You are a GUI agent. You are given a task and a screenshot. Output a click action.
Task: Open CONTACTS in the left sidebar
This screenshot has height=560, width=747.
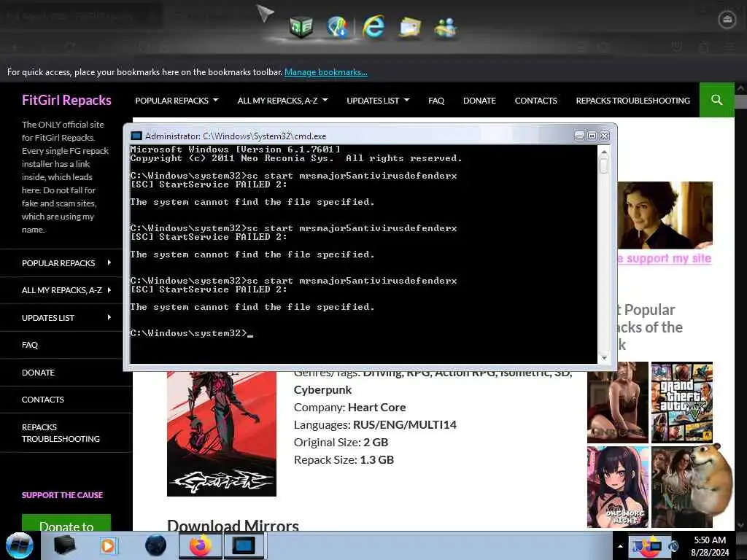pyautogui.click(x=43, y=400)
